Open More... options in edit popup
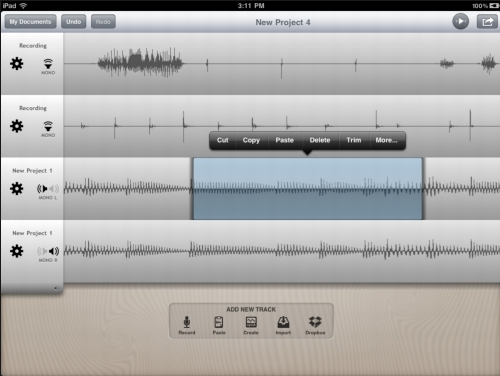The height and width of the screenshot is (376, 500). point(387,140)
